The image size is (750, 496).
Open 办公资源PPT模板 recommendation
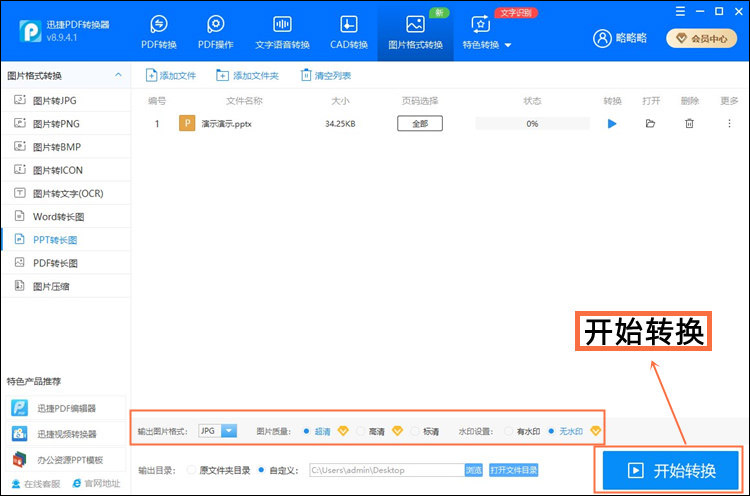tap(66, 460)
